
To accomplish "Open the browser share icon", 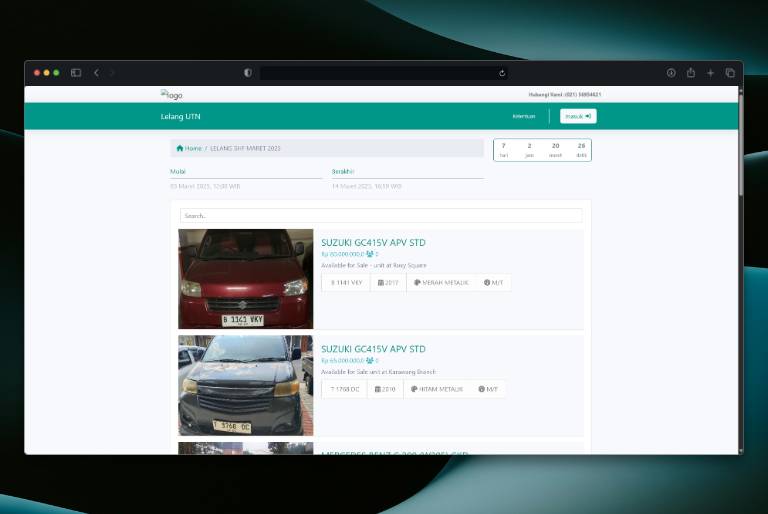I will click(691, 73).
